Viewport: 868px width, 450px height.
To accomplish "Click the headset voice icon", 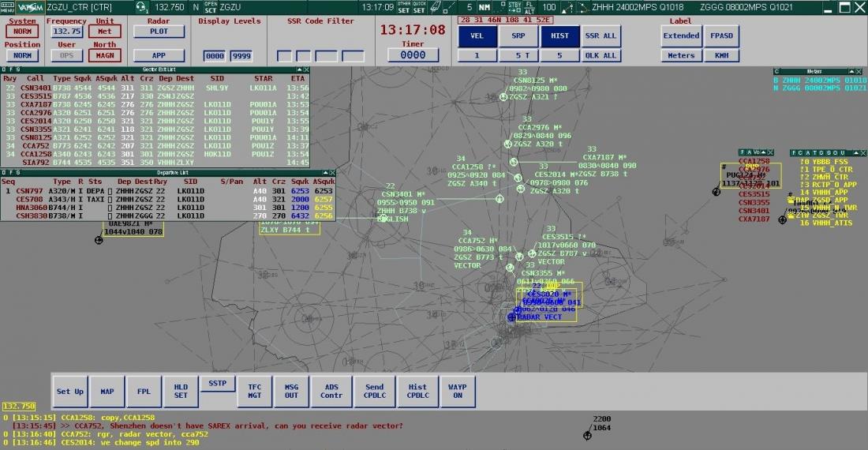I will click(x=142, y=7).
